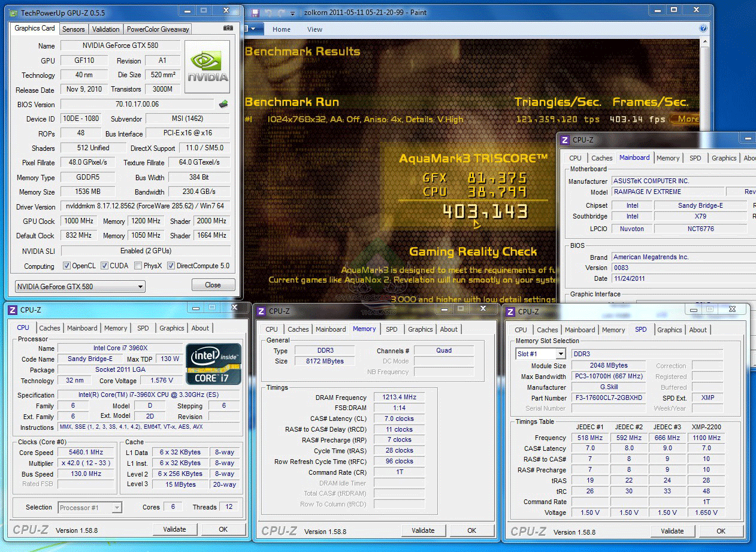Click the Bus Interface PCI-E x16 @ x16

pyautogui.click(x=188, y=134)
